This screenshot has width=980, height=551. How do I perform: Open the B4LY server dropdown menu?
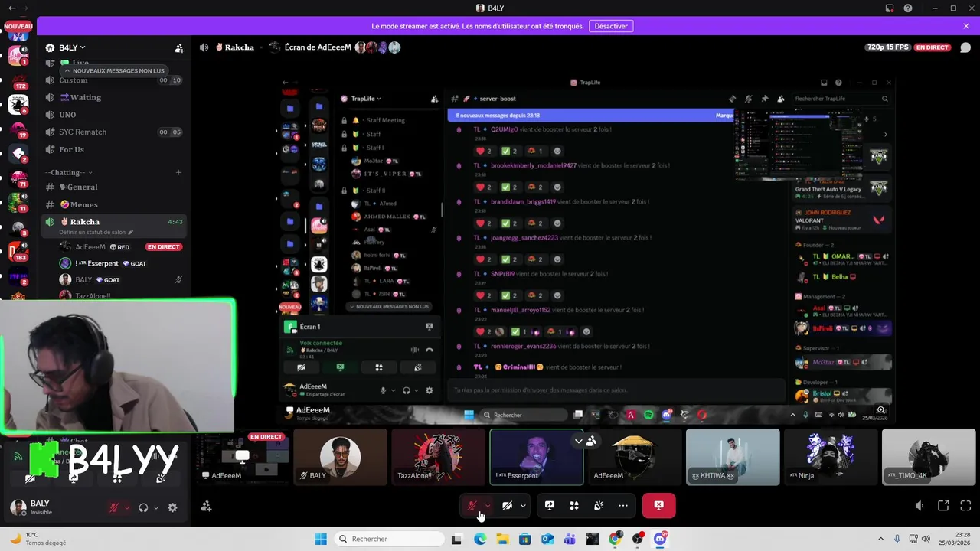click(72, 47)
